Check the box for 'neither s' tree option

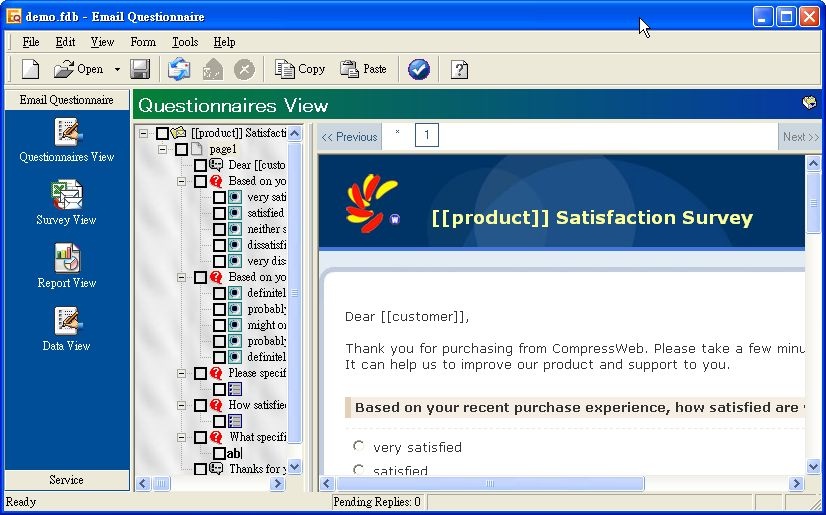[219, 230]
